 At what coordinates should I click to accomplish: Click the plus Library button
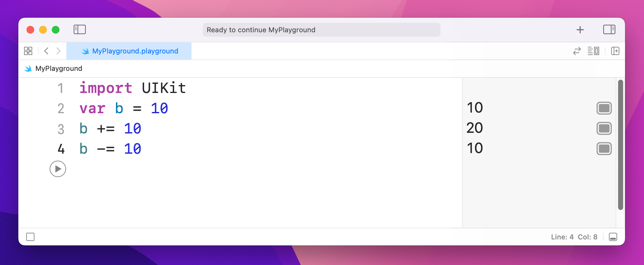[580, 30]
